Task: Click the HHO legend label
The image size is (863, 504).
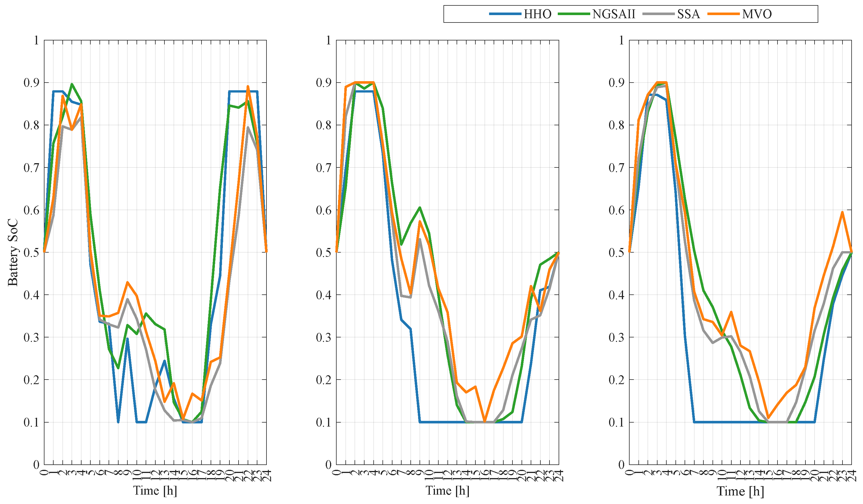Action: coord(537,14)
